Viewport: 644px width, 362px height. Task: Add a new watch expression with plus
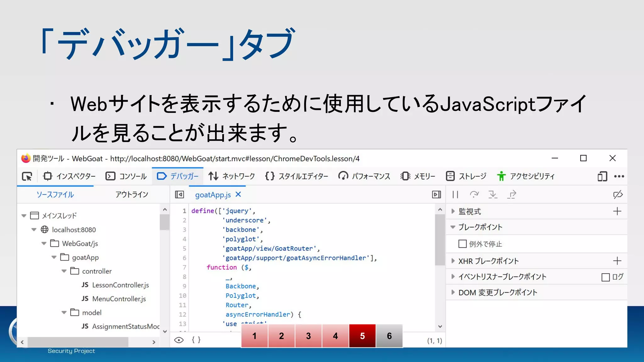click(x=617, y=211)
